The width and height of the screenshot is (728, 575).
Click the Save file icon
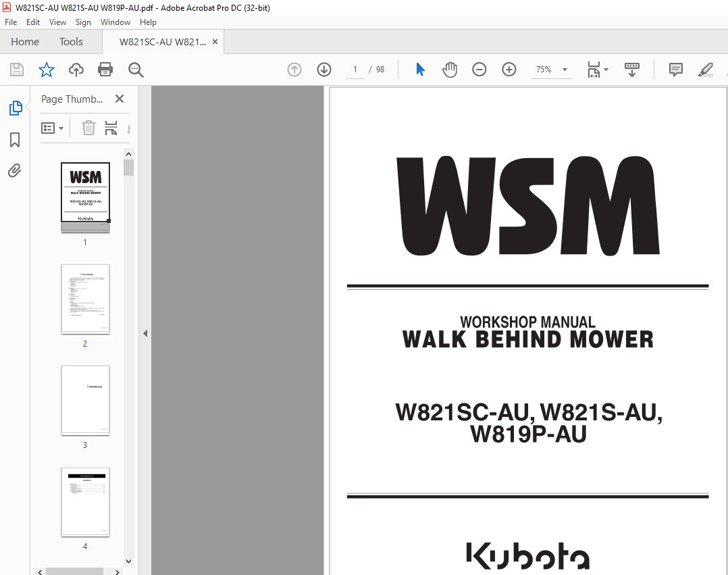17,70
